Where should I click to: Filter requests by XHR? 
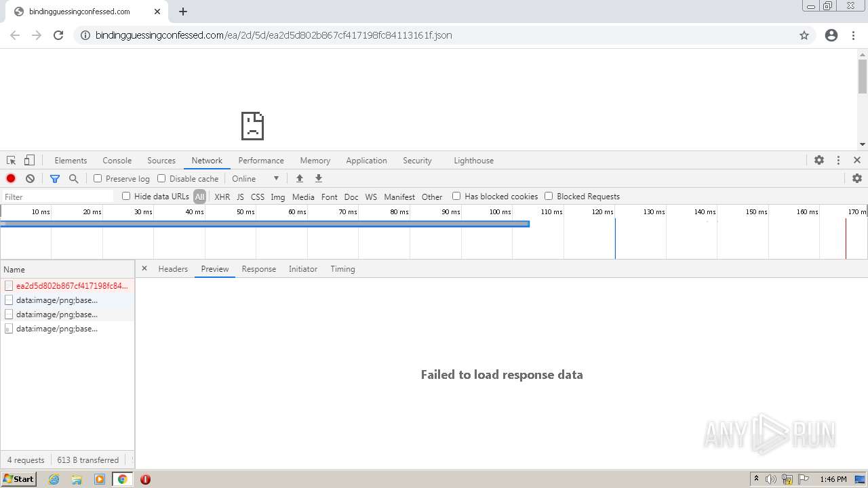[222, 197]
